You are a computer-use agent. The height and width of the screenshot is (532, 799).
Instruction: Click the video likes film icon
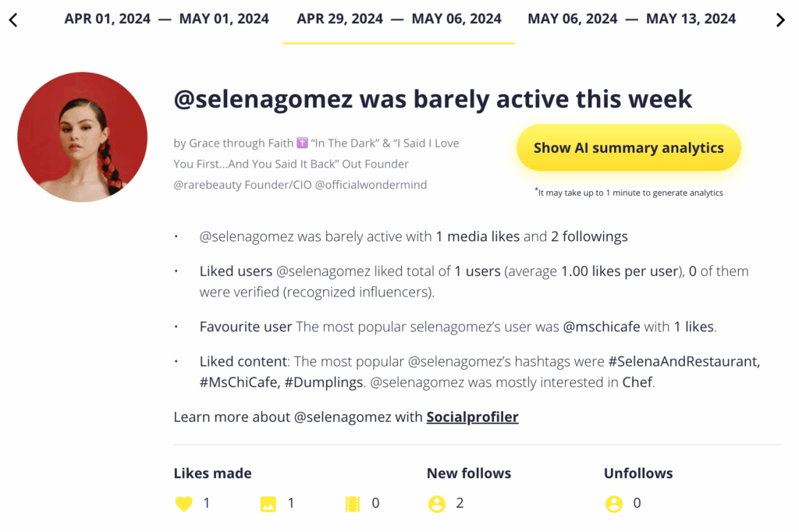click(x=353, y=503)
